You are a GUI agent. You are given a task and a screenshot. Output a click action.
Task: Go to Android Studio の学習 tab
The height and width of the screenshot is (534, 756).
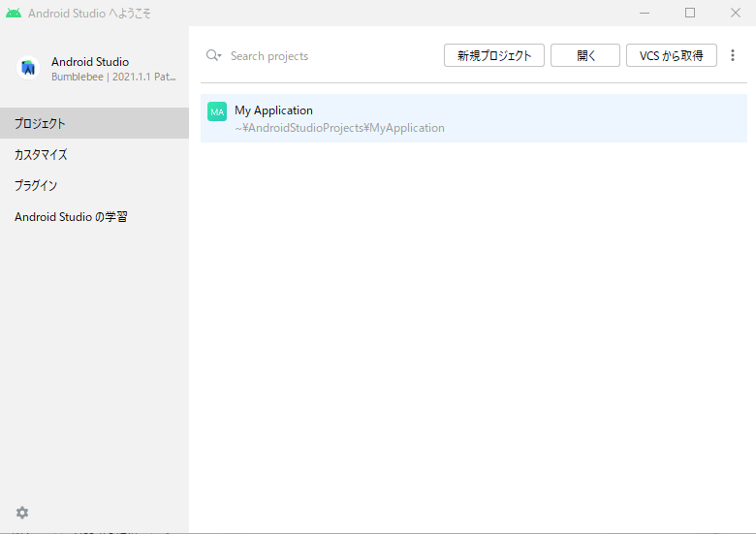[95, 217]
